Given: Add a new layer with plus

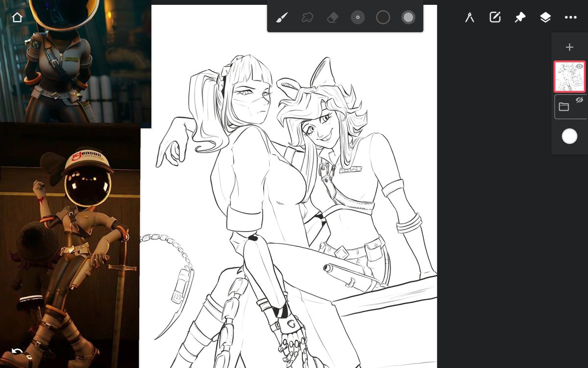Looking at the screenshot, I should tap(569, 47).
